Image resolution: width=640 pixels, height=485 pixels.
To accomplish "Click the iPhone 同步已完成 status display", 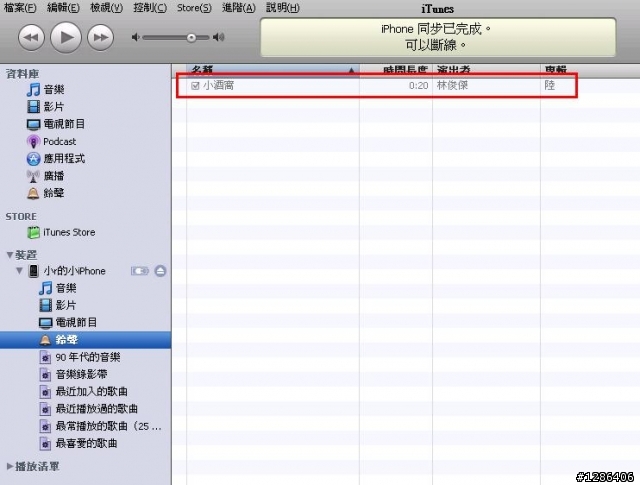I will tap(438, 37).
